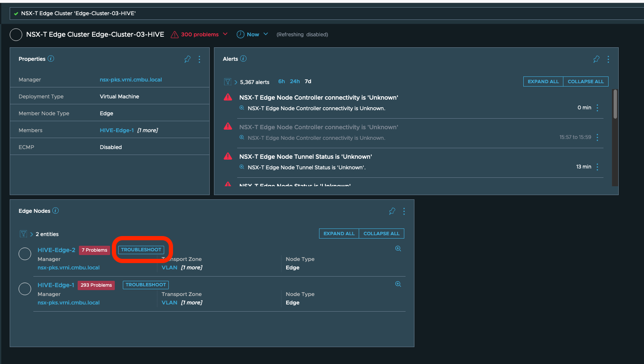Pin the Edge Nodes panel
Screen dimensions: 644x364
coord(392,211)
